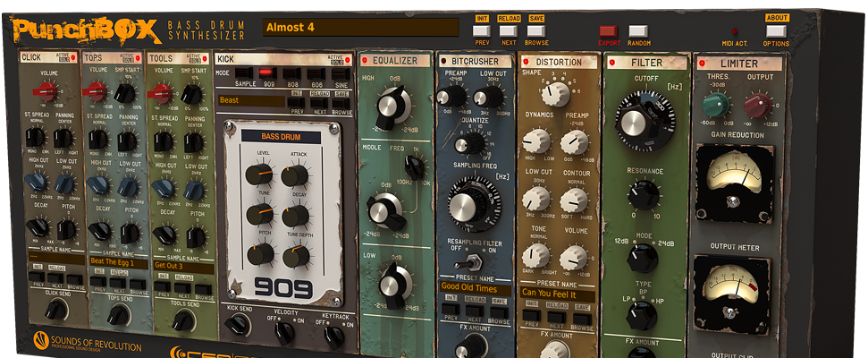
Task: Enable the BITCRUSHER module power LED
Action: [x=443, y=60]
